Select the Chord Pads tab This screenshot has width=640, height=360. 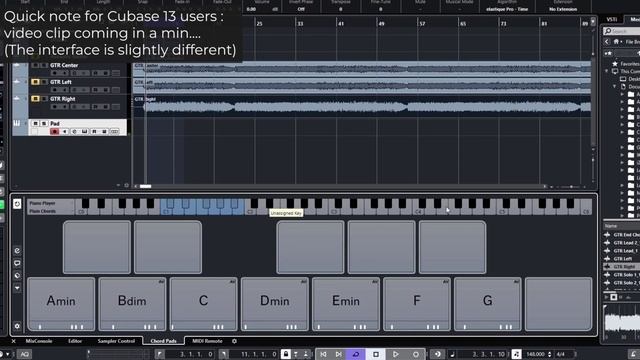click(163, 341)
